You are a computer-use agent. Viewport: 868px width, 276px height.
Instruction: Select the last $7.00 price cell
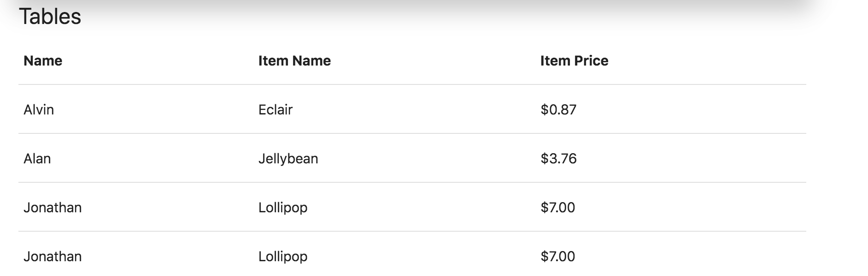(557, 257)
